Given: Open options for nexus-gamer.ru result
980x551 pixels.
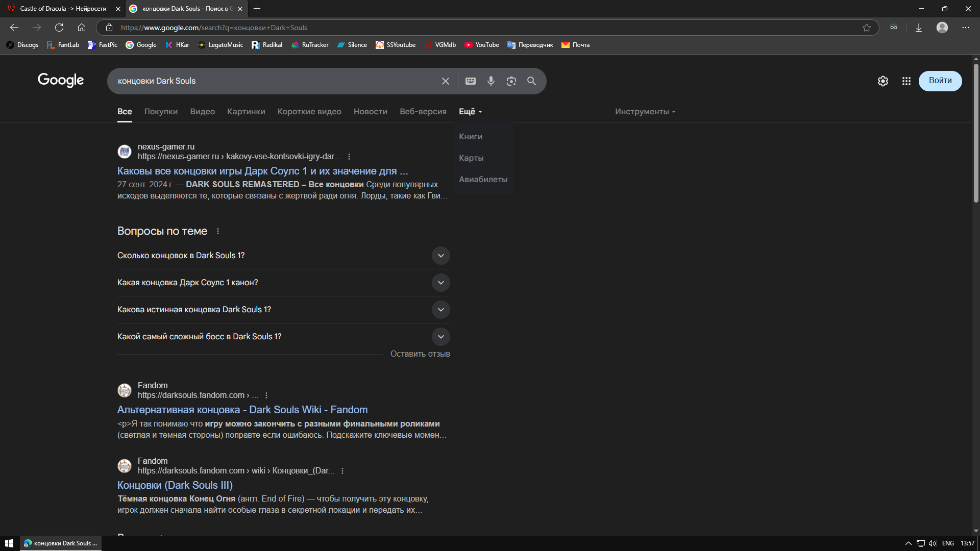Looking at the screenshot, I should [349, 157].
